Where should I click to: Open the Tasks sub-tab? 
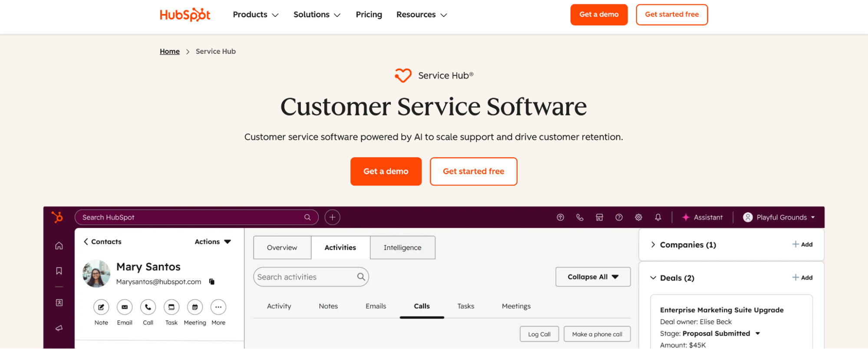466,306
